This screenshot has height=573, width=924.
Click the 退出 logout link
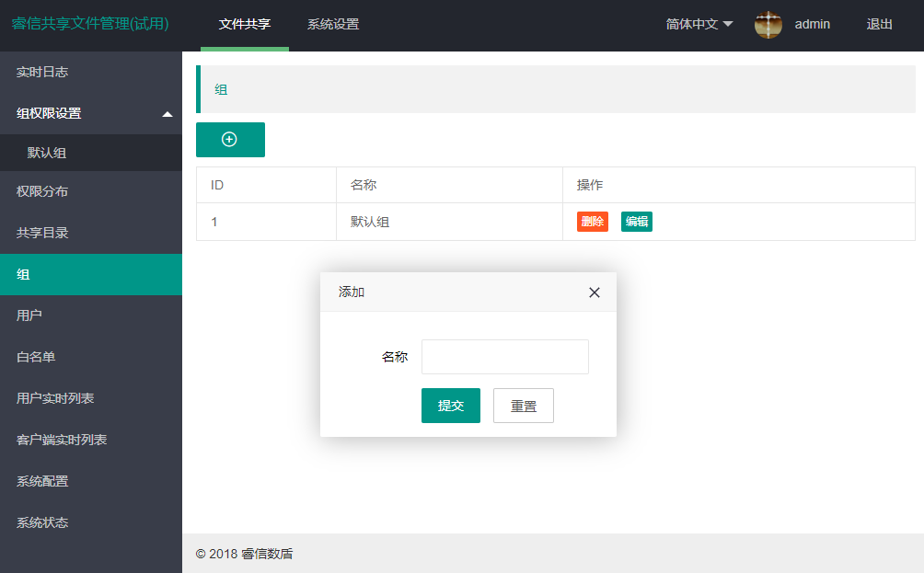tap(879, 24)
